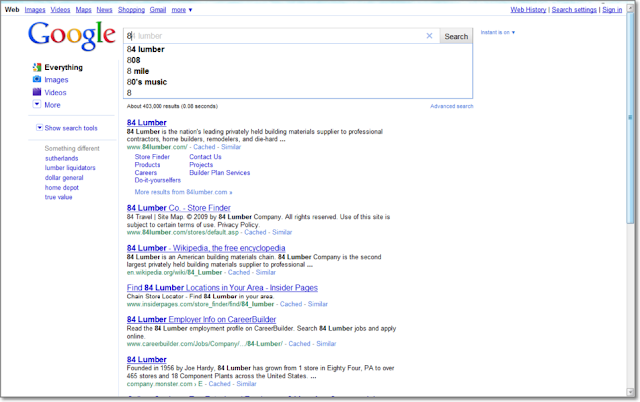Click the 'lumber liquidators' related search
Image resolution: width=640 pixels, height=402 pixels.
70,168
